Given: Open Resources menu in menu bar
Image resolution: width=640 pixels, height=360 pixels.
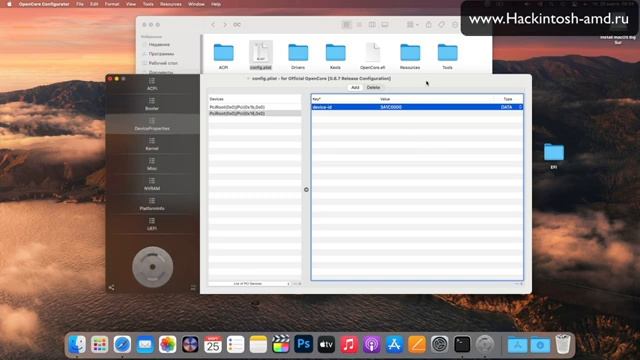Looking at the screenshot, I should [x=171, y=4].
